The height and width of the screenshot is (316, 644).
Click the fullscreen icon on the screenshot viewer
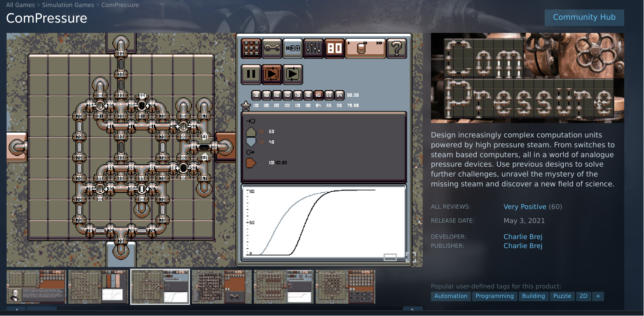coord(411,257)
